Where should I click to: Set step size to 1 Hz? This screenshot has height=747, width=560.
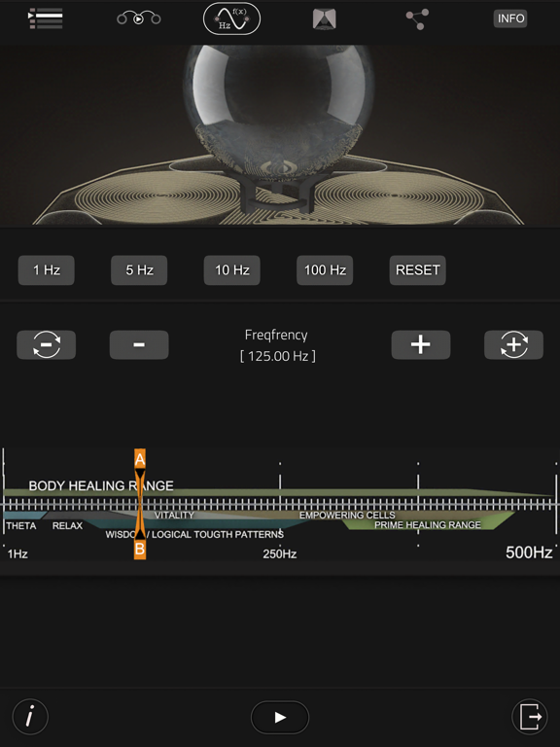pos(47,270)
